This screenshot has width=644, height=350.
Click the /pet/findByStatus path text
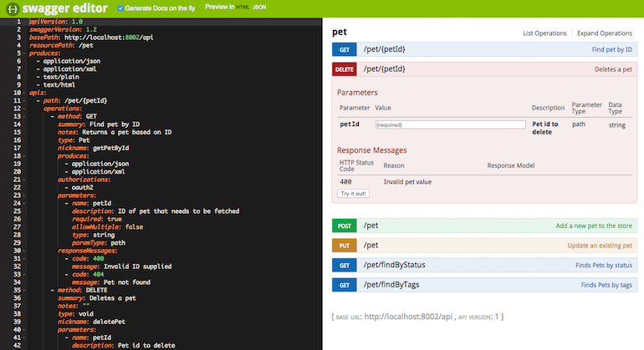394,265
